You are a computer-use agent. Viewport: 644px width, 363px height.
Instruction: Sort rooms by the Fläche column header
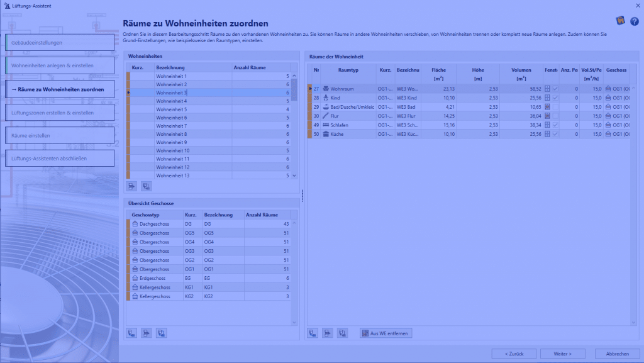438,74
